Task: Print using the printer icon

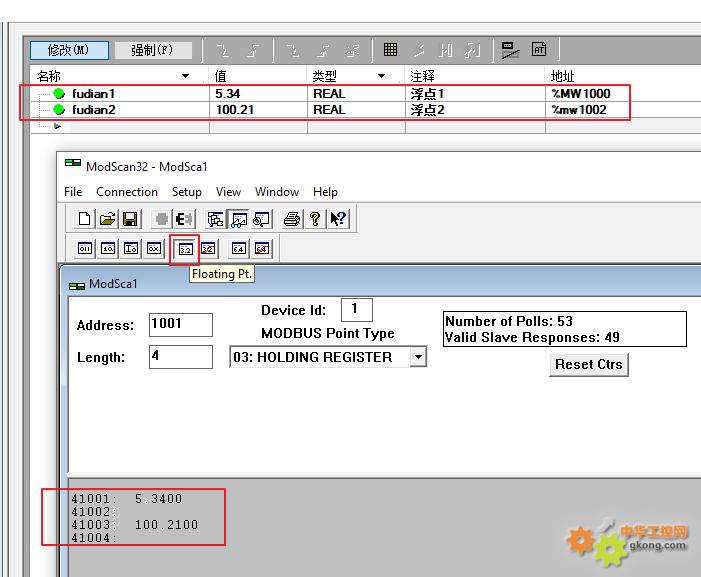Action: (x=292, y=219)
